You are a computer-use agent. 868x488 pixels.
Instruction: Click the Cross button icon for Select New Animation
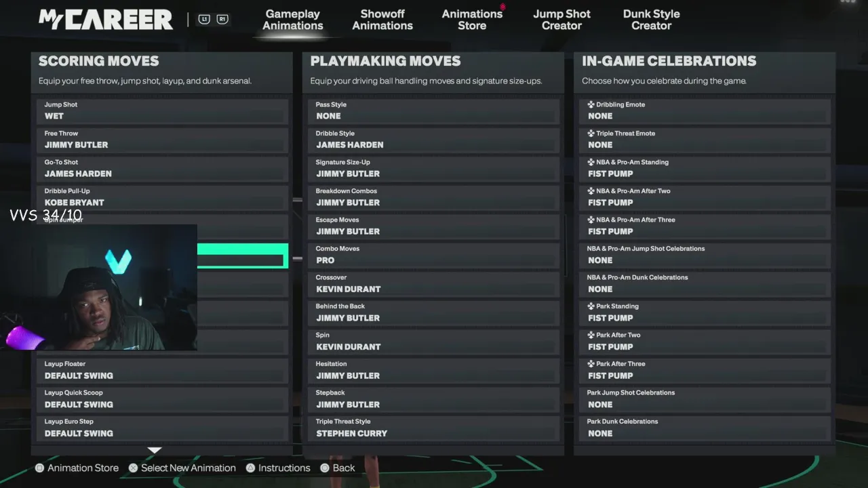[133, 468]
